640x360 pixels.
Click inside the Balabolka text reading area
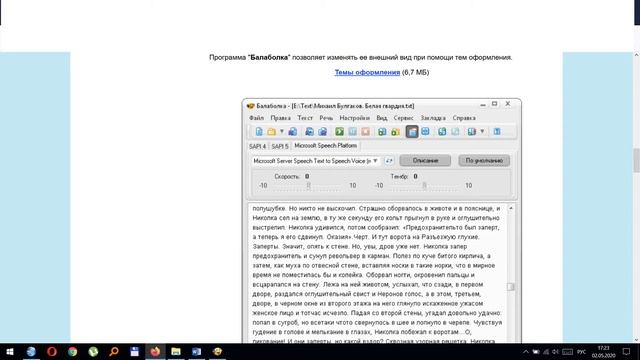[378, 273]
